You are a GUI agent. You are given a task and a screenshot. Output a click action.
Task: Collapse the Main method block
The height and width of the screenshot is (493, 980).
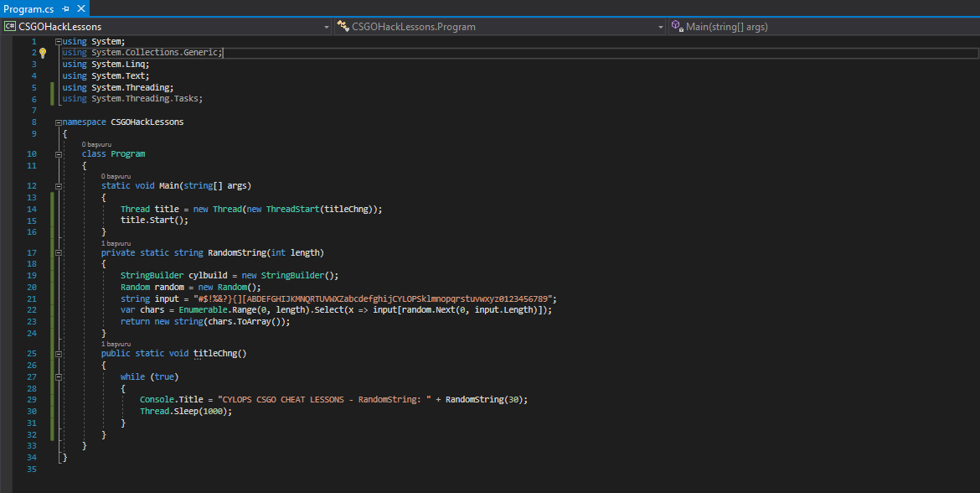(58, 186)
